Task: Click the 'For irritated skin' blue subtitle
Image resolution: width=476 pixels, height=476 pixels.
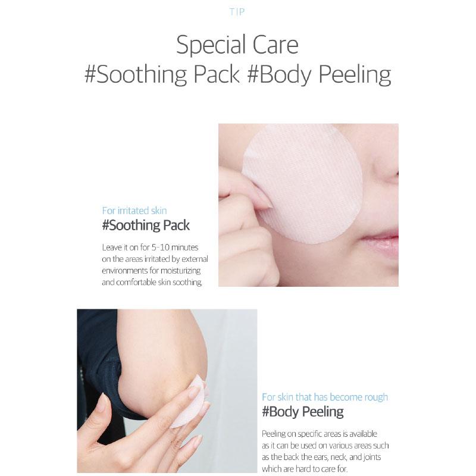Action: 134,211
